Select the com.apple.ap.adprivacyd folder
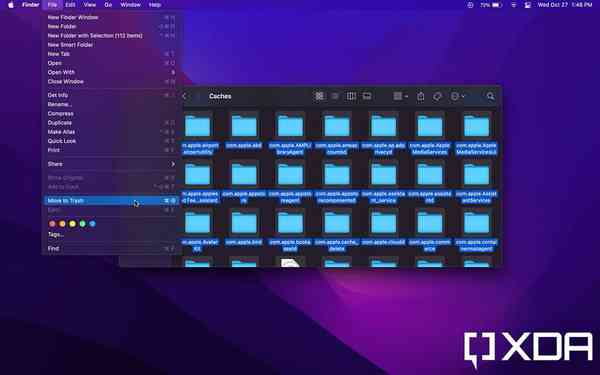This screenshot has width=600, height=375. click(x=383, y=133)
